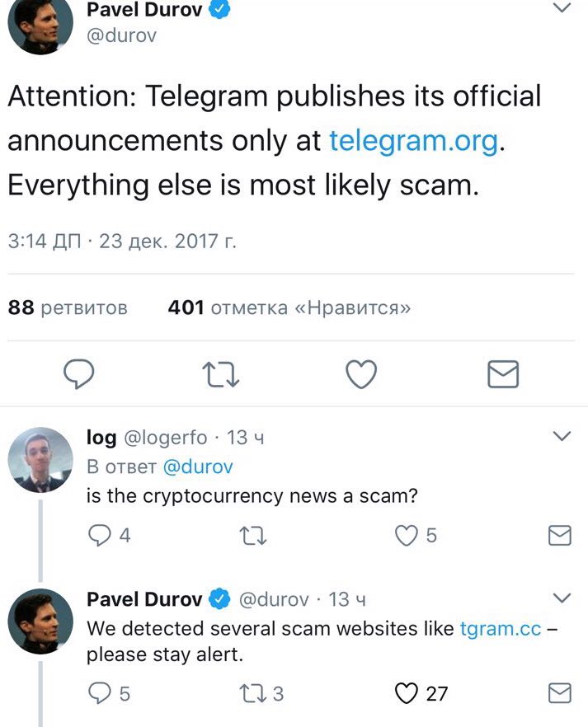Open log's profile picture

pyautogui.click(x=40, y=460)
